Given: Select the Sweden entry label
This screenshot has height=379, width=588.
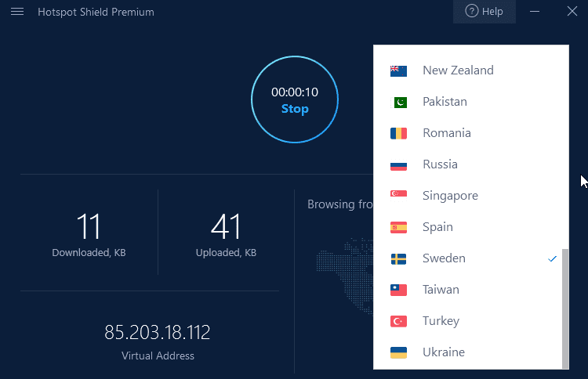Looking at the screenshot, I should (444, 258).
